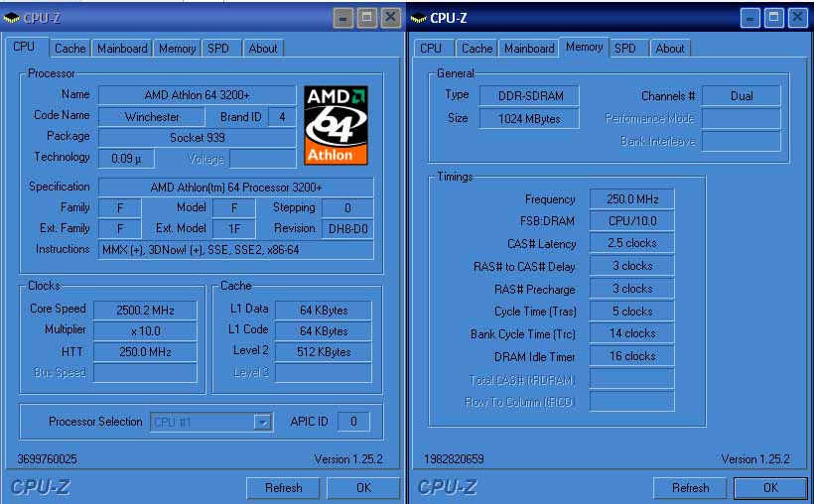Click the memory Size field '1024 MBytes'
Viewport: 814px width, 504px height.
[529, 119]
